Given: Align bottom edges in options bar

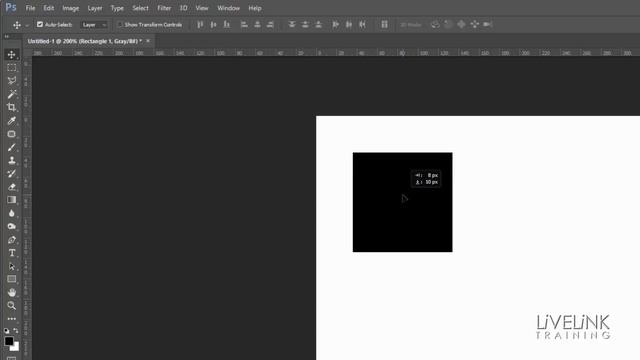Looking at the screenshot, I should (x=227, y=24).
